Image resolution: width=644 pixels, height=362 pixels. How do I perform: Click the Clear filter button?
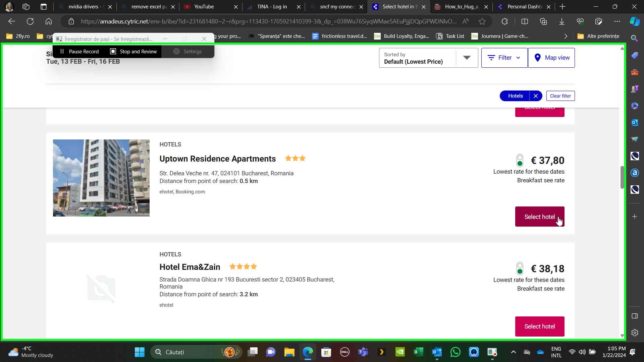(x=560, y=96)
